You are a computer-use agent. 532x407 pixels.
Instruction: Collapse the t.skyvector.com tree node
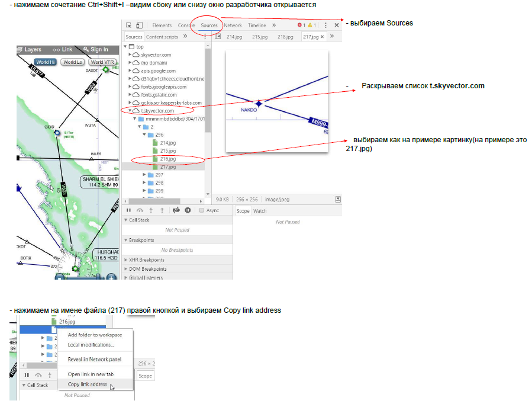(130, 111)
